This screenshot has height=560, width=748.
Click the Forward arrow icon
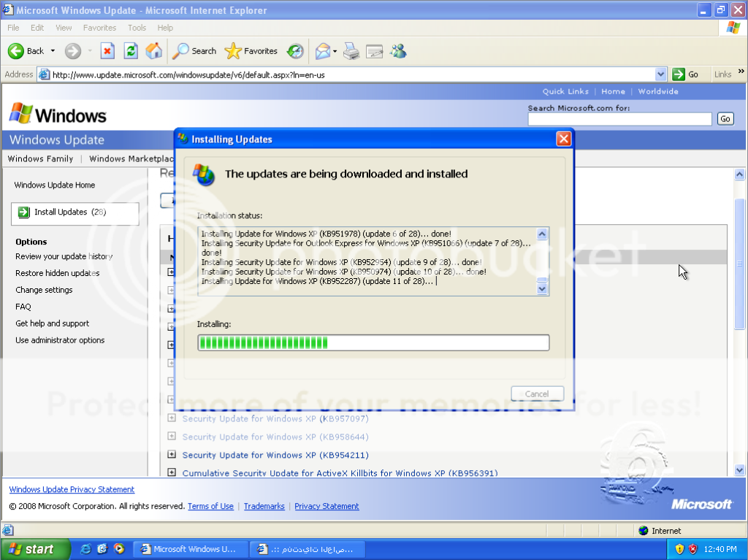(73, 51)
